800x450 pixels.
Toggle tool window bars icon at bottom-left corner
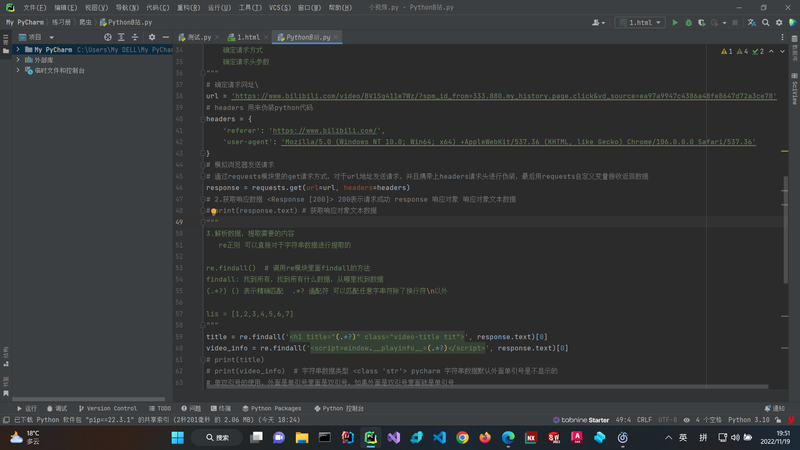pyautogui.click(x=6, y=420)
